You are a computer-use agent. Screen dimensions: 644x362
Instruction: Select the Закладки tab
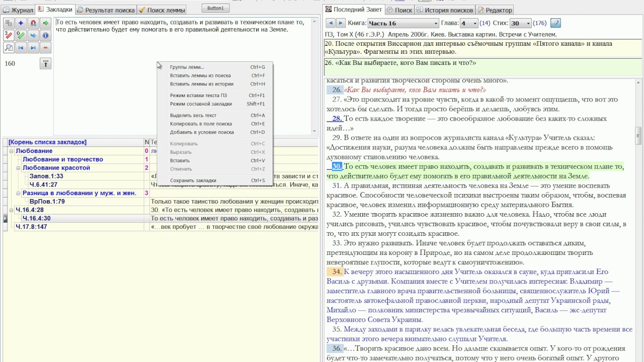55,10
